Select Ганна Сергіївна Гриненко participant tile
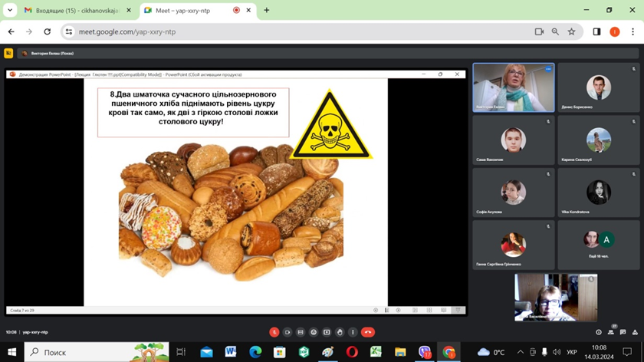The image size is (644, 362). point(514,245)
